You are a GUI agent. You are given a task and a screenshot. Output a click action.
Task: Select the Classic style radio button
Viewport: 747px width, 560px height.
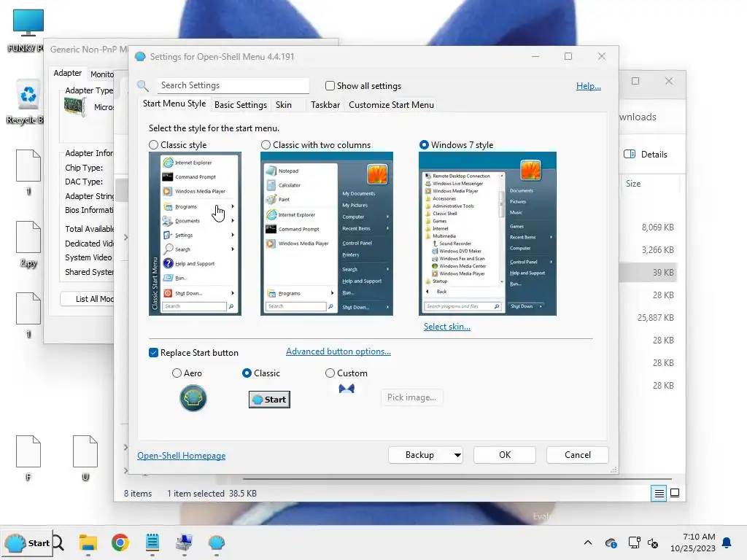click(153, 145)
